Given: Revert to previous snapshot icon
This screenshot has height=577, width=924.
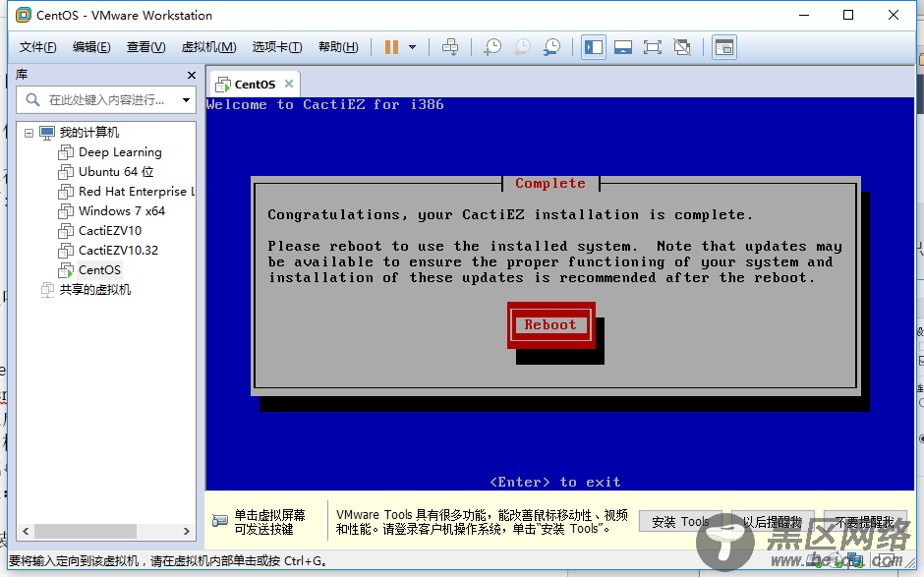Looking at the screenshot, I should pos(522,47).
